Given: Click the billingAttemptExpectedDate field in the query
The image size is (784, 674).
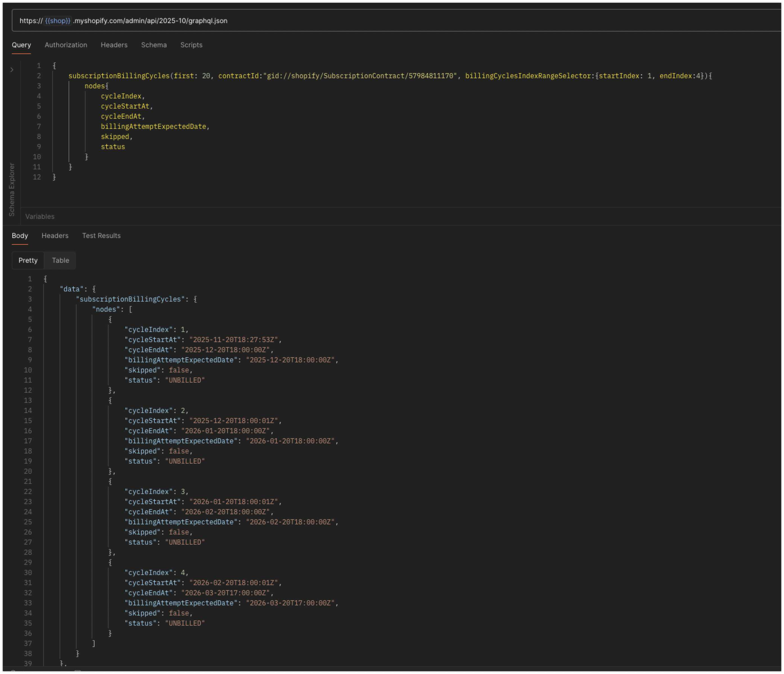Looking at the screenshot, I should point(153,126).
